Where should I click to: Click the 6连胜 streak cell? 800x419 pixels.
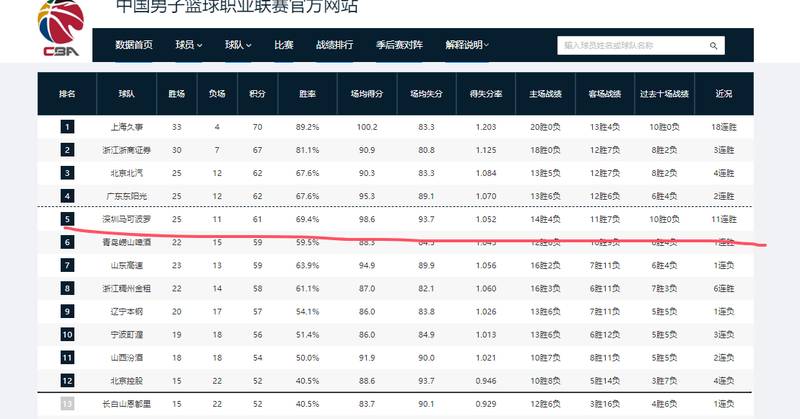tap(723, 288)
